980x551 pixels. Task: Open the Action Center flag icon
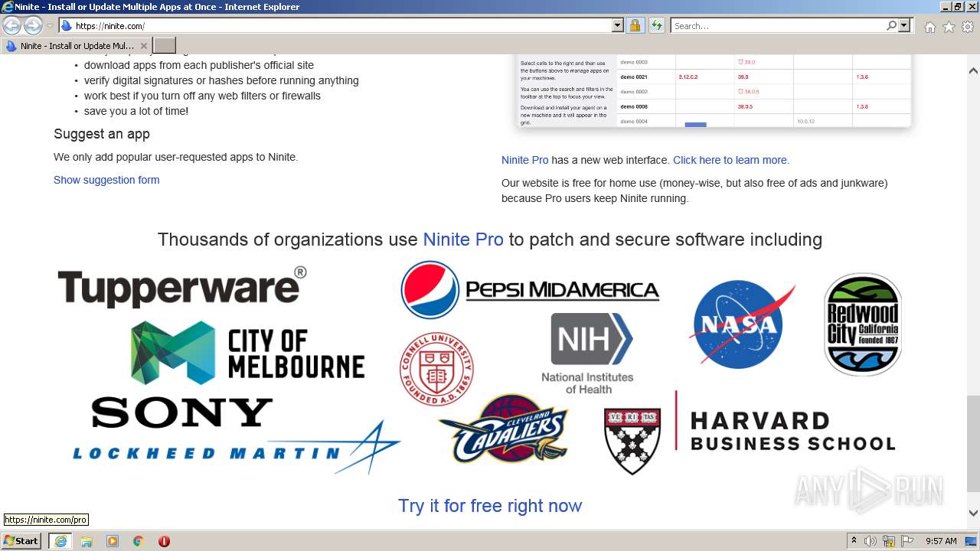906,541
